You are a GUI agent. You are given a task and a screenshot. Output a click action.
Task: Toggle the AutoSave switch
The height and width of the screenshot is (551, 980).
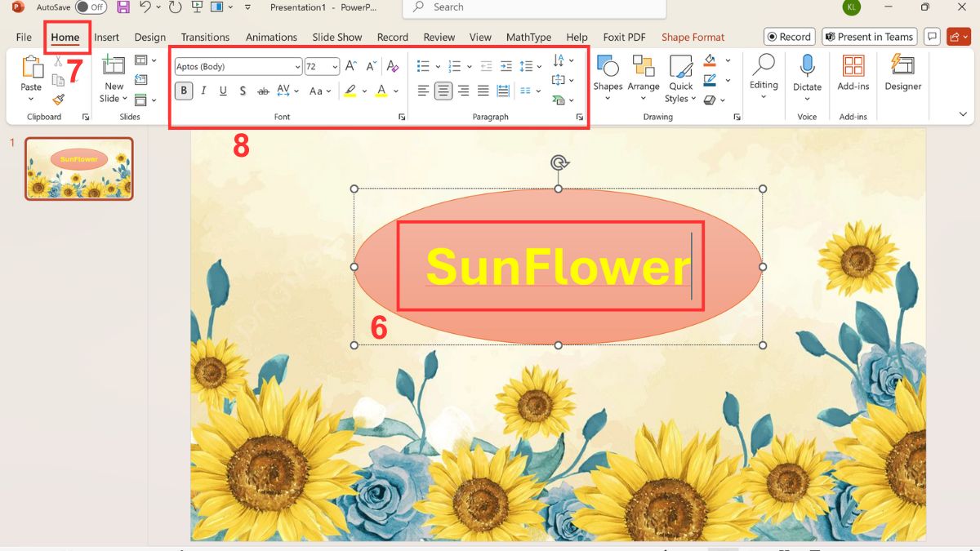91,7
